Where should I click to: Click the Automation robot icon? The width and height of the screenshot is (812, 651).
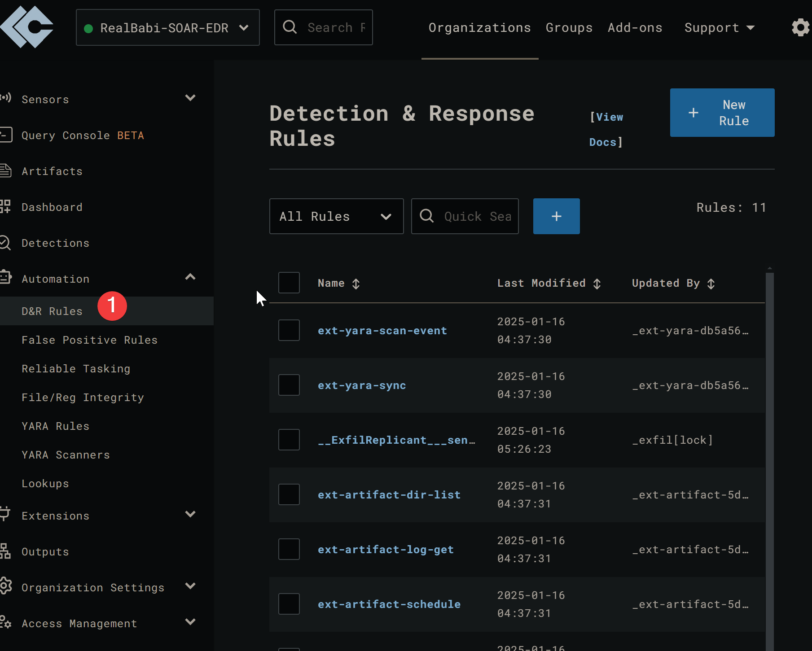tap(5, 277)
